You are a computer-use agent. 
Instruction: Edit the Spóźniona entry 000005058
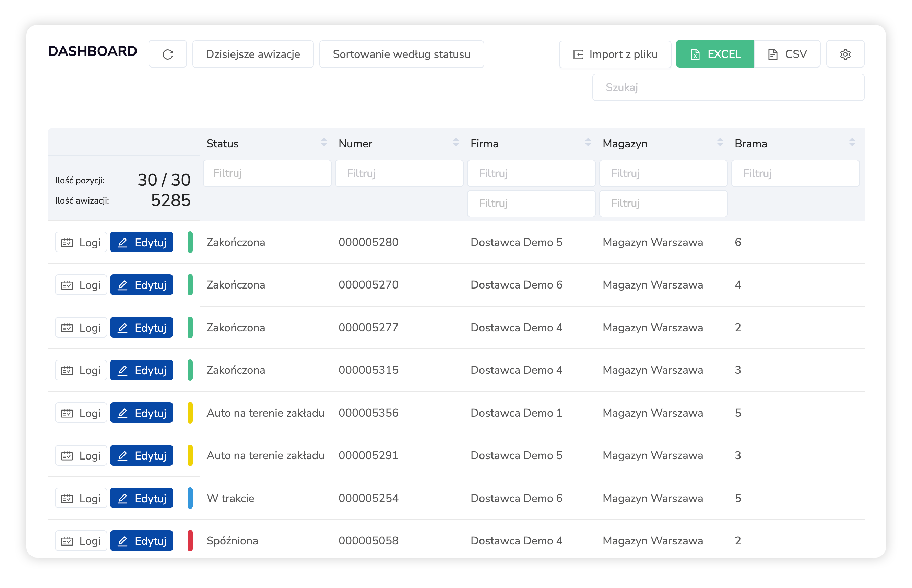coord(141,541)
